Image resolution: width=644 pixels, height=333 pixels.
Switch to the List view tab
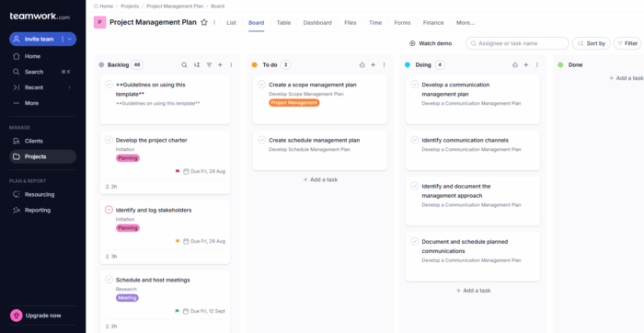[x=231, y=23]
